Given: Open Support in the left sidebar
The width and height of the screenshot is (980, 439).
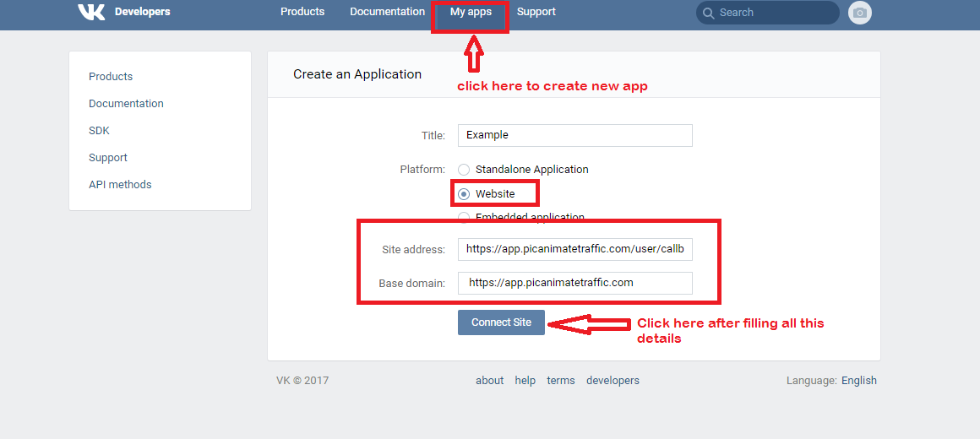Looking at the screenshot, I should (108, 157).
